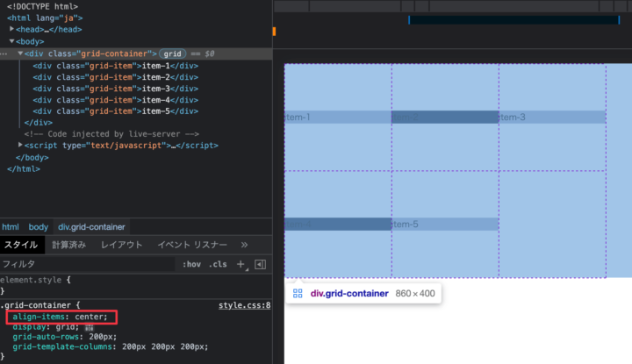
Task: Focus the フィルタ styles filter field
Action: pyautogui.click(x=88, y=264)
